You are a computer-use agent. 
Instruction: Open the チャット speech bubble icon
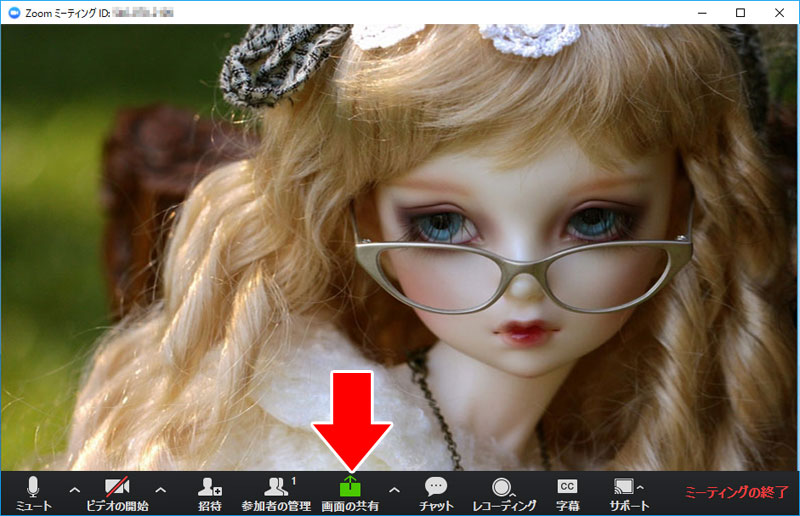pyautogui.click(x=436, y=487)
